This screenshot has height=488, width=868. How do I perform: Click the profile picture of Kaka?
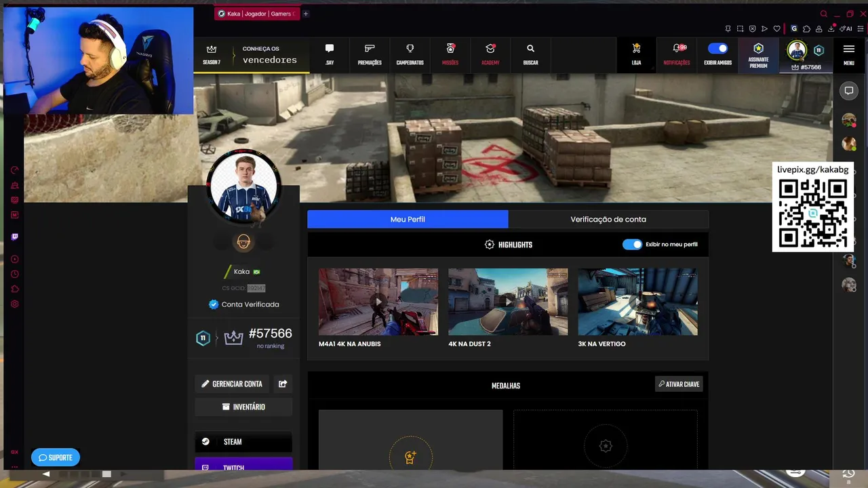pos(243,186)
